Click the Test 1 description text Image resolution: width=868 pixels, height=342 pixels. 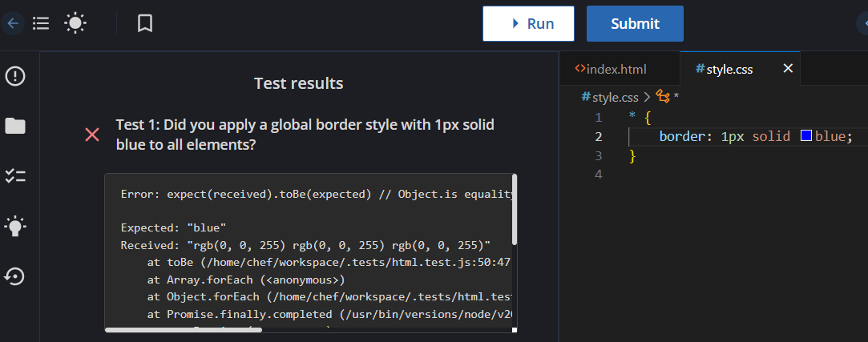click(x=305, y=135)
